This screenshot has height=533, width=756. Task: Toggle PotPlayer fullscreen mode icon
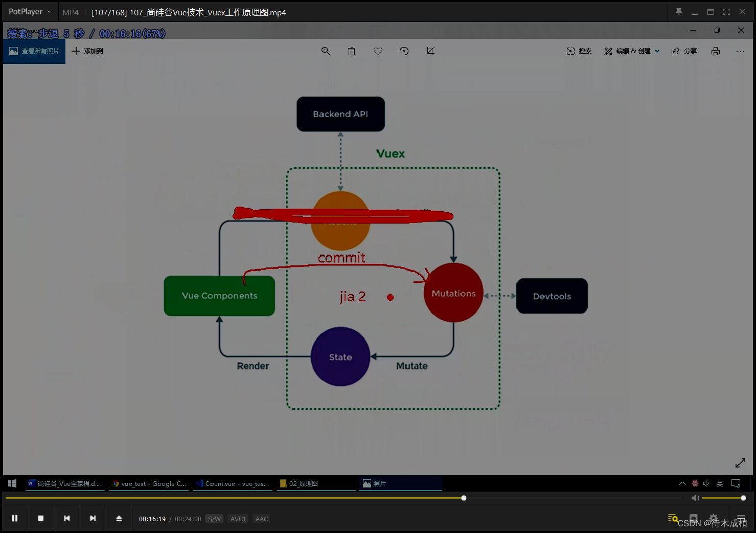[726, 12]
